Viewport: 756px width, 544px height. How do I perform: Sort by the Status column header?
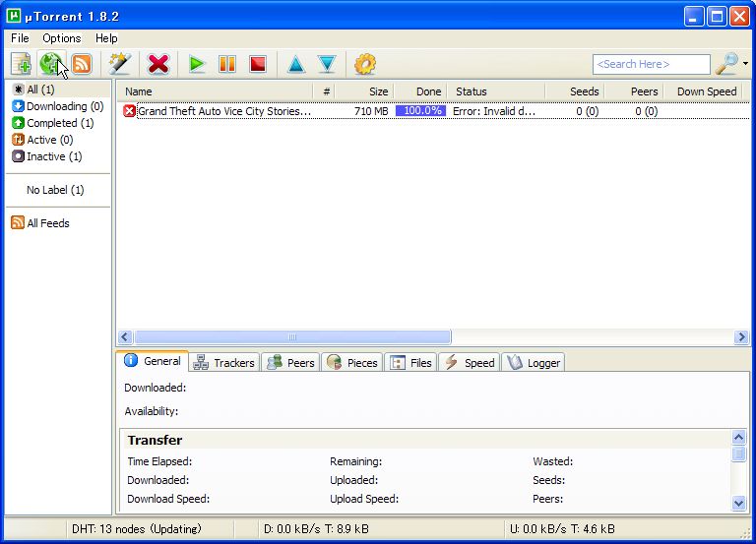tap(496, 91)
